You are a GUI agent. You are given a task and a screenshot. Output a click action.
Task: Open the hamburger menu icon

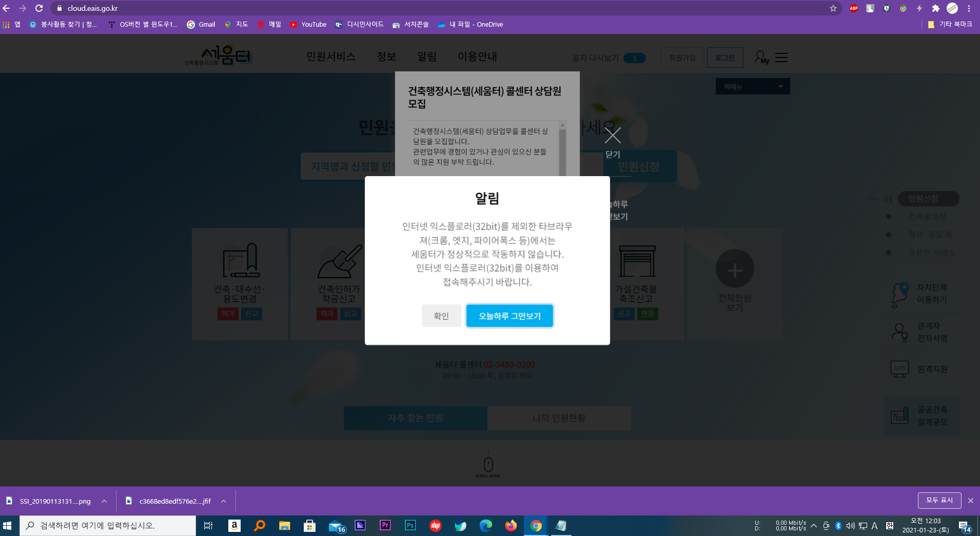(781, 58)
